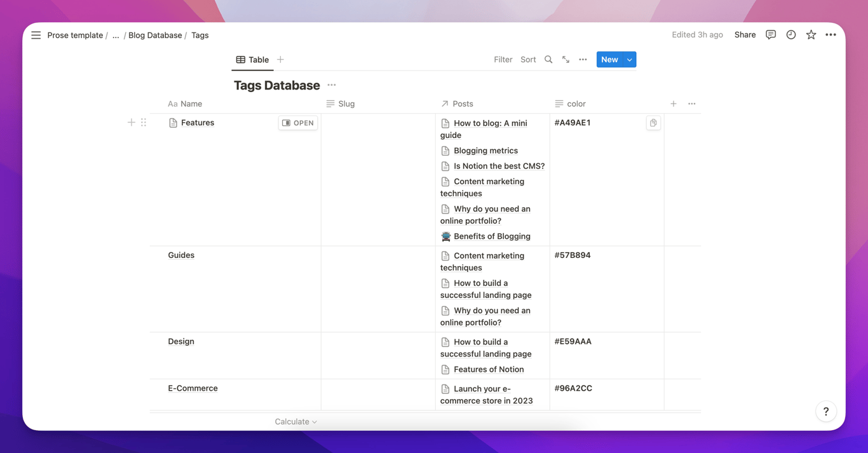The image size is (868, 453).
Task: Expand the Calculate dropdown
Action: [x=295, y=421]
